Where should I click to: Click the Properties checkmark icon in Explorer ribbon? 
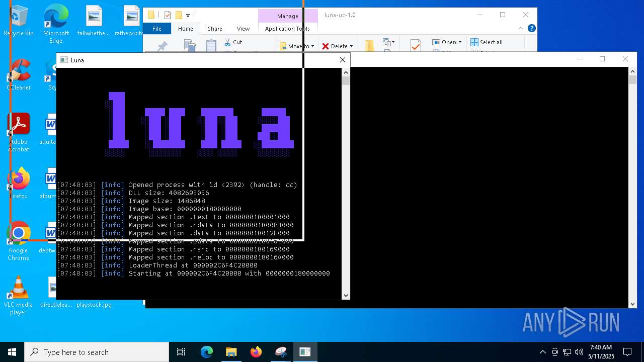pos(416,46)
